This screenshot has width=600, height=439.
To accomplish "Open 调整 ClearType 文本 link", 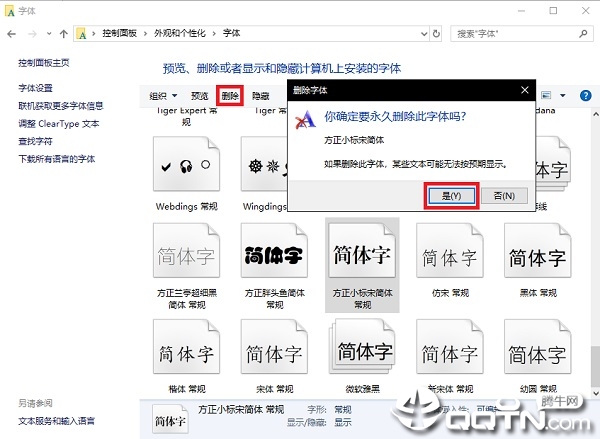I will point(59,124).
